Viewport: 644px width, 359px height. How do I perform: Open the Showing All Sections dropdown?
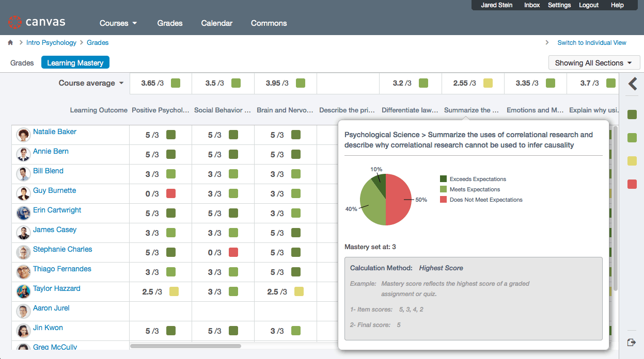point(594,62)
